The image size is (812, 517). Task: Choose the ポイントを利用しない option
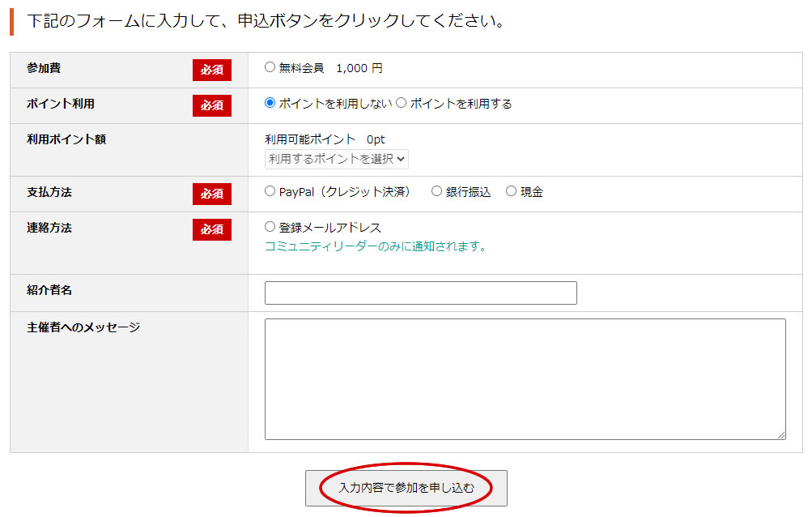point(270,104)
